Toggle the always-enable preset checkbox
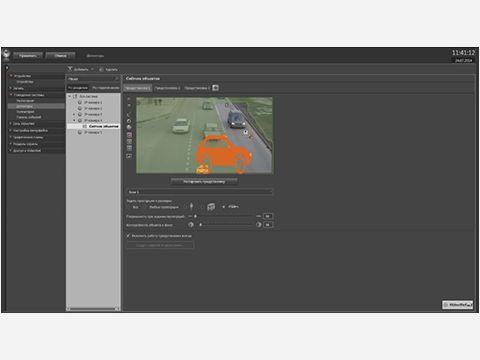The image size is (480, 360). [128, 236]
